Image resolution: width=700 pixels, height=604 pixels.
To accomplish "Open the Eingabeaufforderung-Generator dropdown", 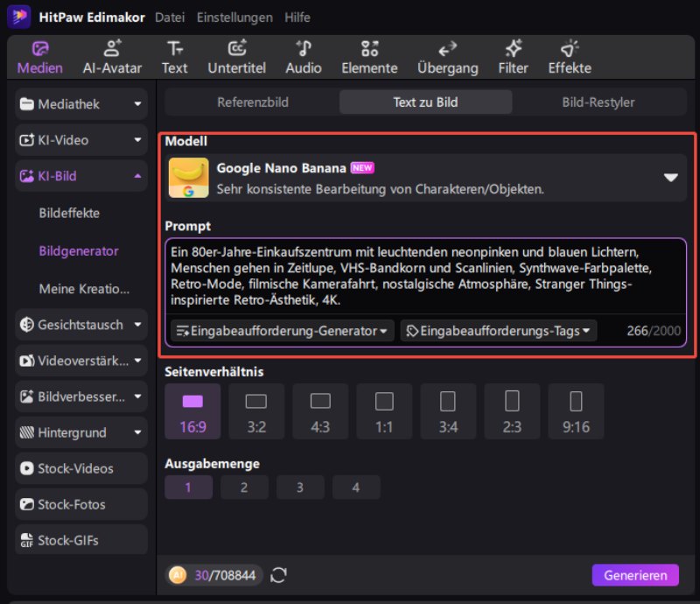I will click(x=282, y=331).
